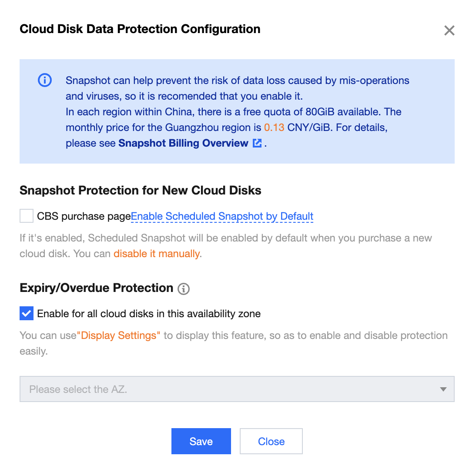The image size is (476, 476).
Task: Click the orange 0.13 price value
Action: [274, 127]
